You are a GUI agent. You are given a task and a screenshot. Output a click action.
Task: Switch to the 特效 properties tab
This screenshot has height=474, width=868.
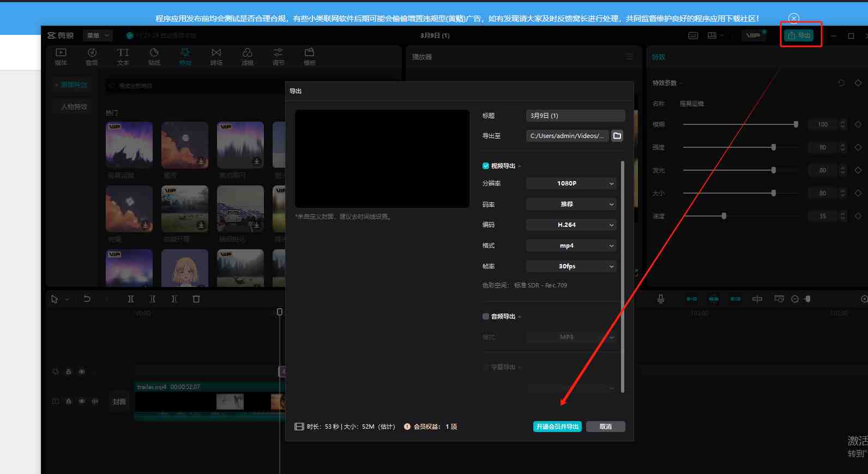click(x=659, y=57)
